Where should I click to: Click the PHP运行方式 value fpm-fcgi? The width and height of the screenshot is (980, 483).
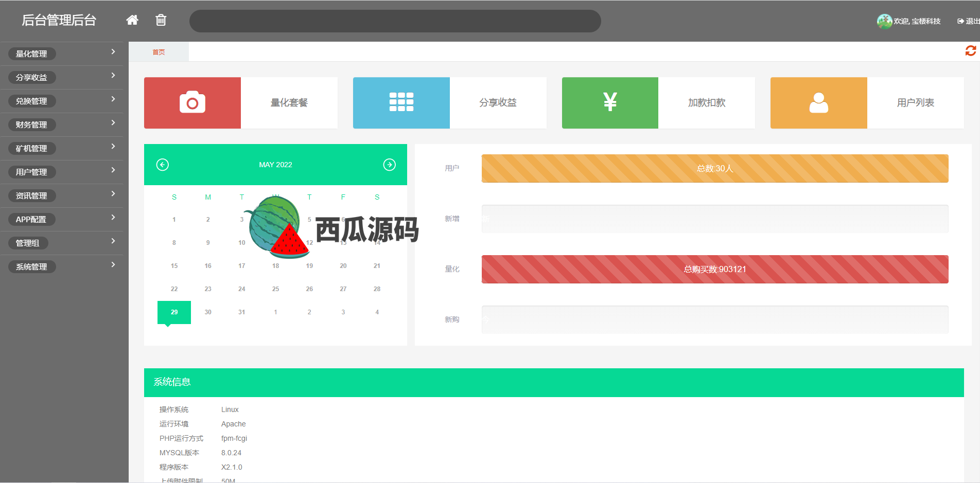tap(234, 438)
